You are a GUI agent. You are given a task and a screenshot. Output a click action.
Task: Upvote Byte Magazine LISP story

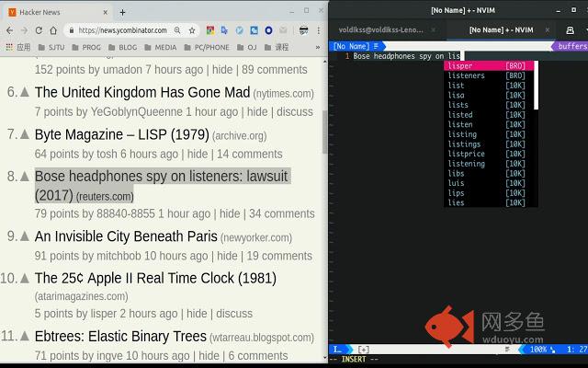pyautogui.click(x=25, y=134)
